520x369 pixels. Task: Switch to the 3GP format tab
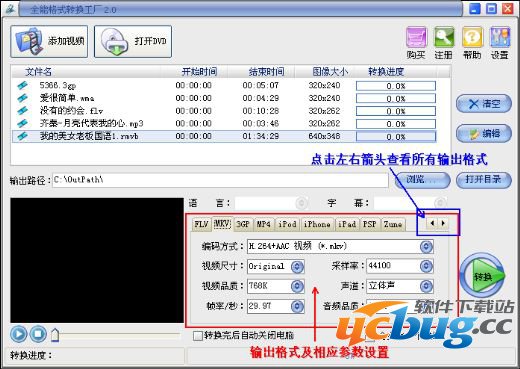pyautogui.click(x=243, y=224)
